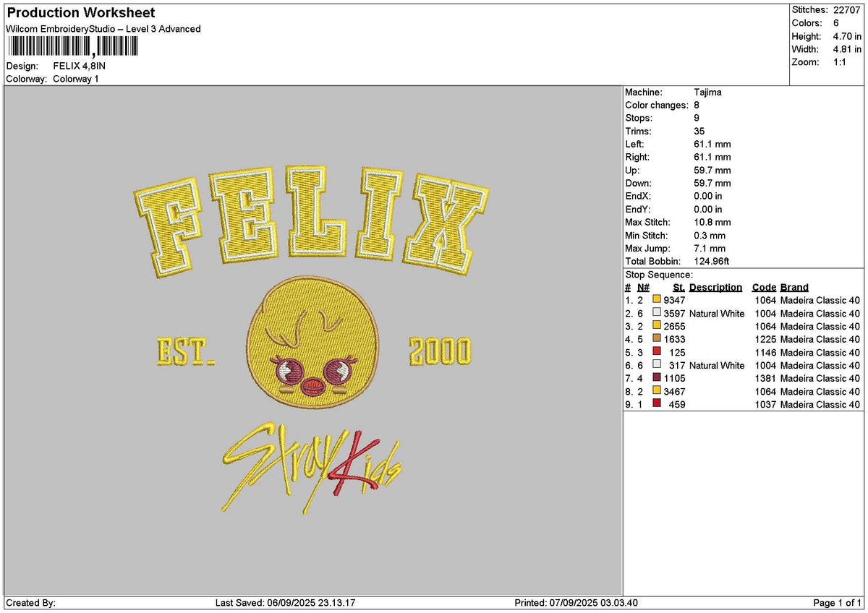Viewport: 868px width, 613px height.
Task: Click the red swatch for stop 9
Action: (657, 404)
